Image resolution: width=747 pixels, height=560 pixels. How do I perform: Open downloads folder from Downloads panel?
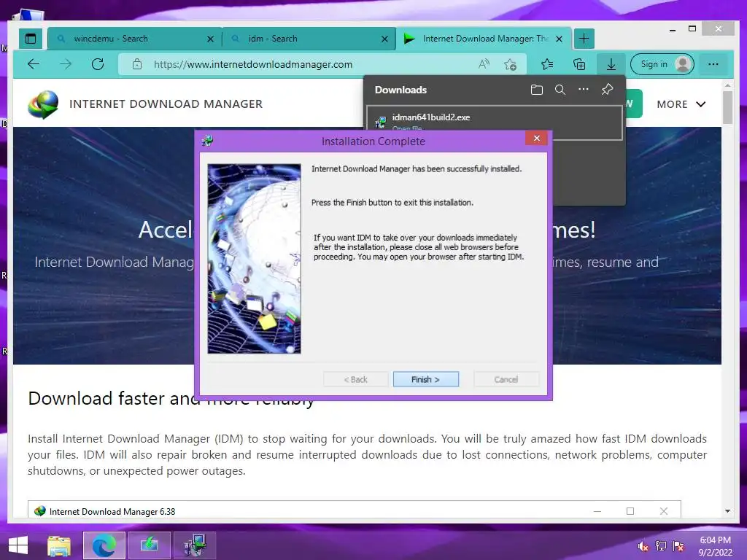(537, 90)
